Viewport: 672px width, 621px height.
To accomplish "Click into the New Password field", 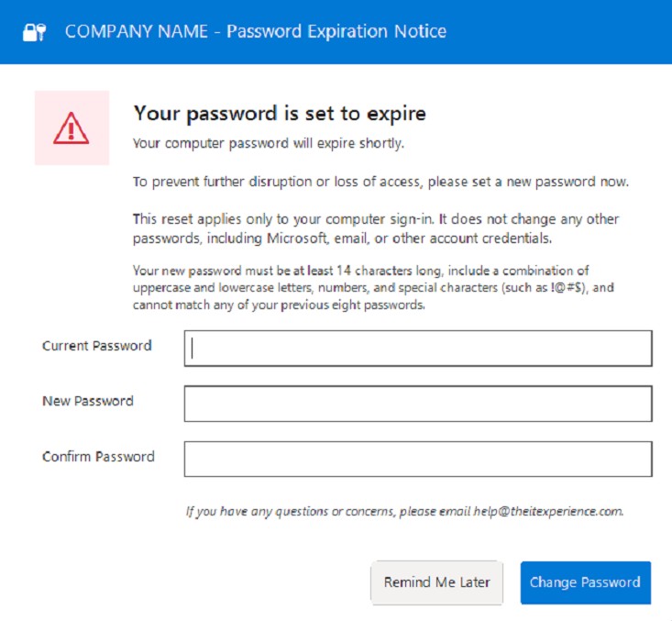I will click(x=418, y=404).
